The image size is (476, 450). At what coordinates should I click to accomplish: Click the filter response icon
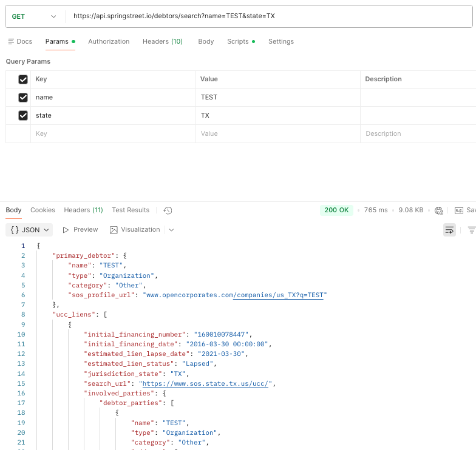(x=471, y=230)
